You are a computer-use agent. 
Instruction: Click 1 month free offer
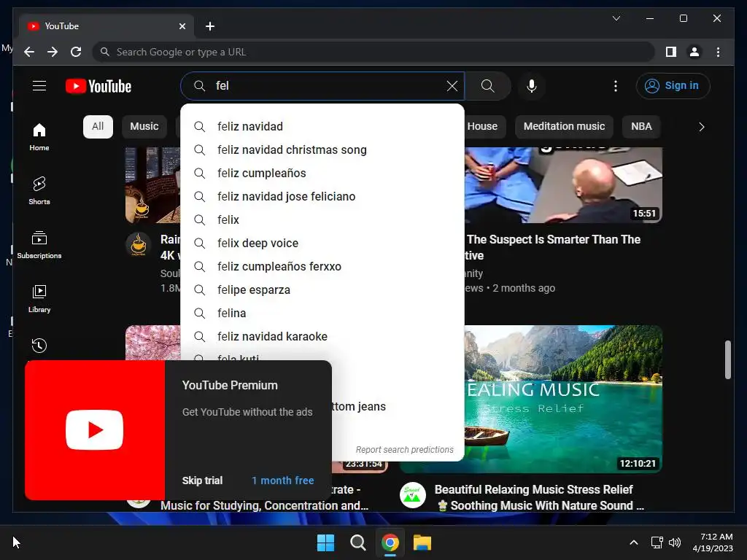(x=282, y=481)
